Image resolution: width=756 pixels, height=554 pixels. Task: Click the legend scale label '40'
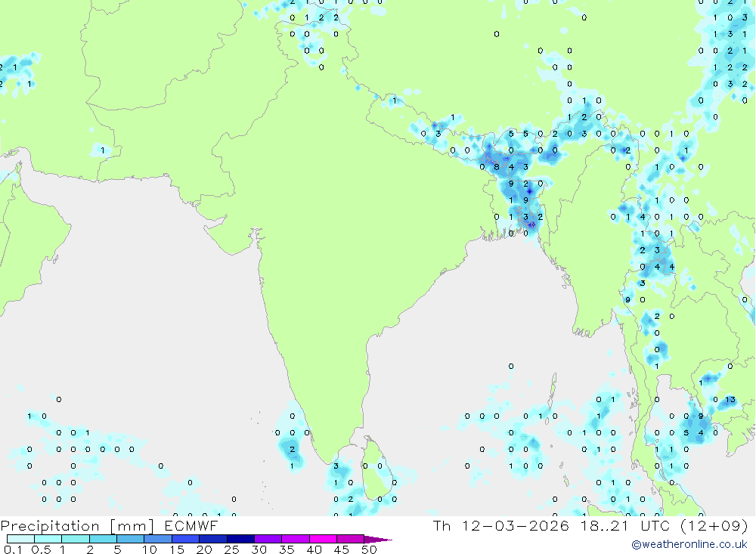click(x=314, y=549)
